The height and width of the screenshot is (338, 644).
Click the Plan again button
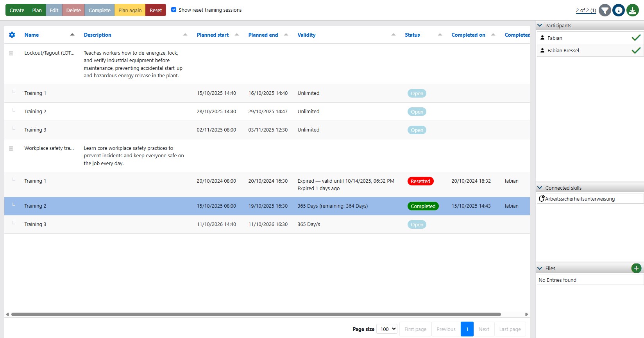130,10
